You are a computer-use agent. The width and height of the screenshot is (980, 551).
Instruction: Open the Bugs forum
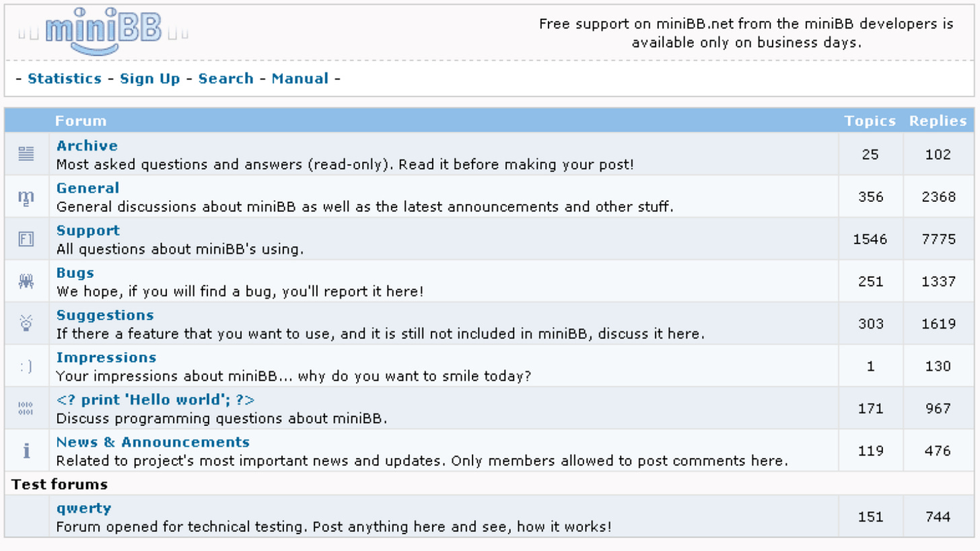(75, 272)
